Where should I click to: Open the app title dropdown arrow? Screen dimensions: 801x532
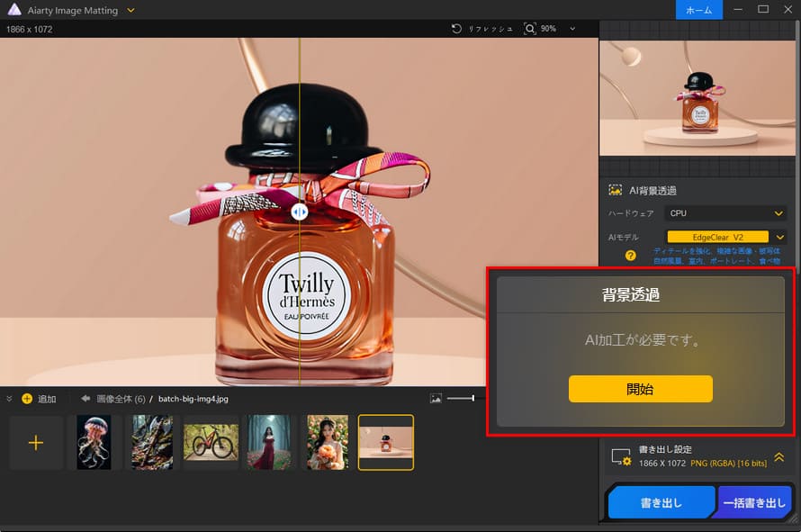(x=130, y=10)
